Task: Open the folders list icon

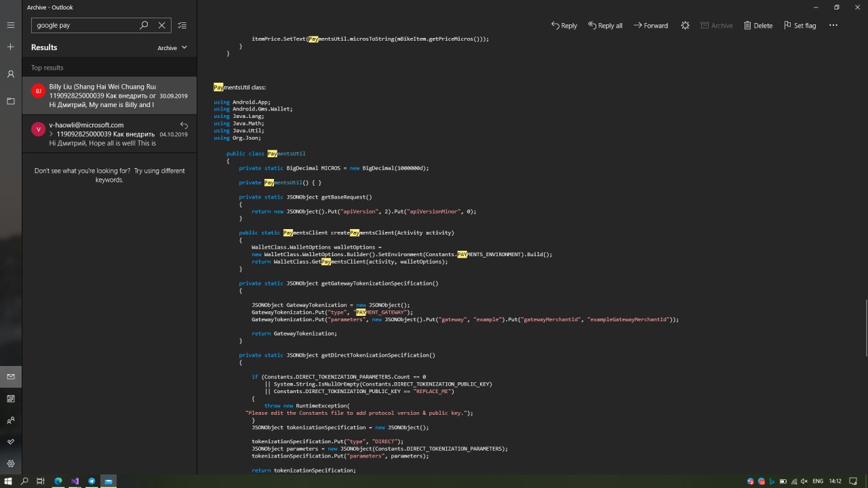Action: click(10, 101)
